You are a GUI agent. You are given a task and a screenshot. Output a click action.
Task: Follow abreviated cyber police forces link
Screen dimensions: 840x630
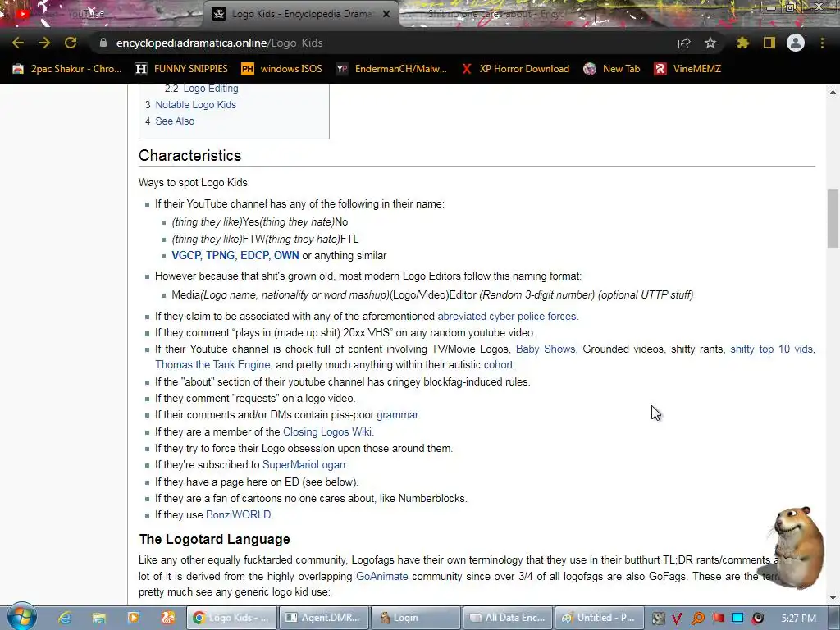(508, 317)
